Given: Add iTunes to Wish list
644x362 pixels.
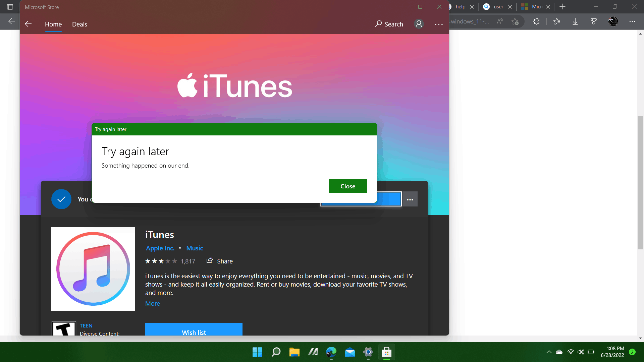Looking at the screenshot, I should [x=194, y=329].
